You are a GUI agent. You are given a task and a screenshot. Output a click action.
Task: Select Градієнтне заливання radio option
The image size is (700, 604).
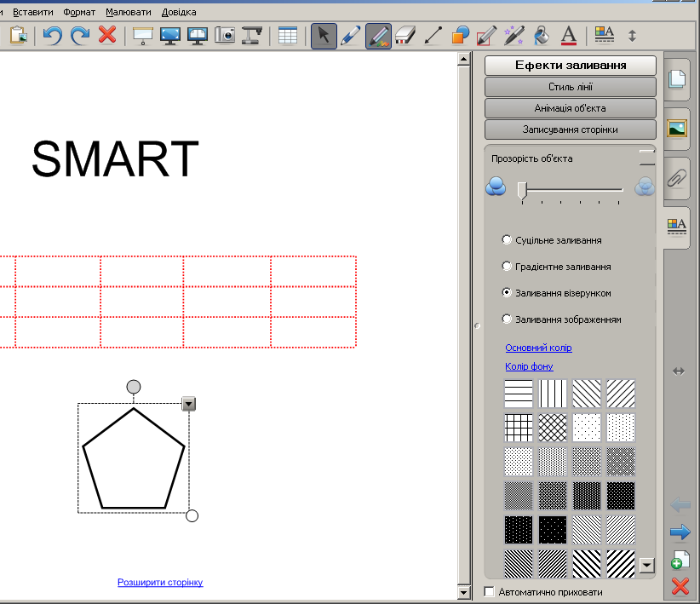click(507, 267)
